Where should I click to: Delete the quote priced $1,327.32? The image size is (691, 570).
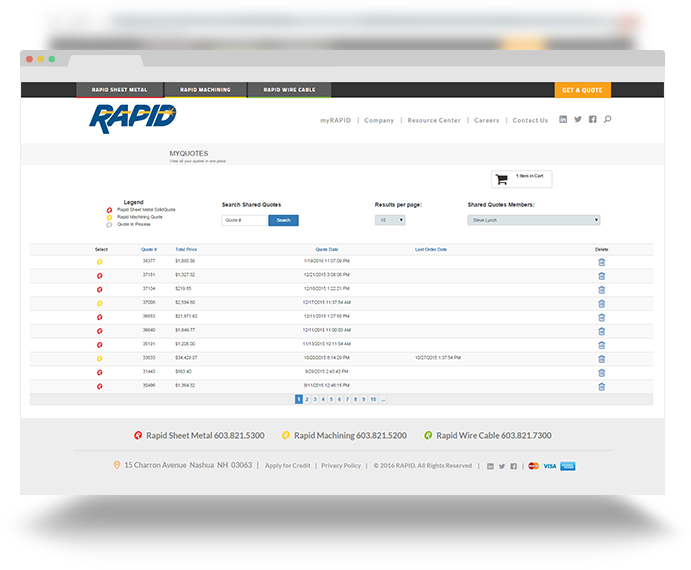601,276
